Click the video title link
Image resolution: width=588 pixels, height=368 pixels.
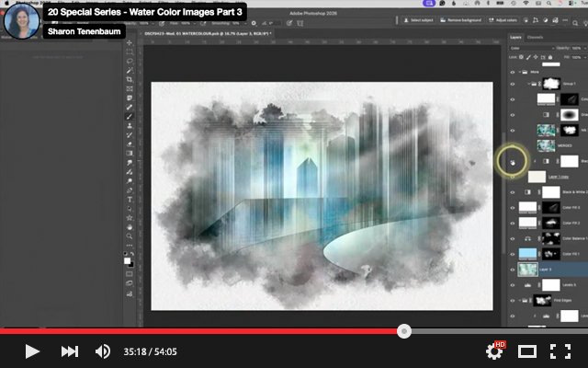145,12
